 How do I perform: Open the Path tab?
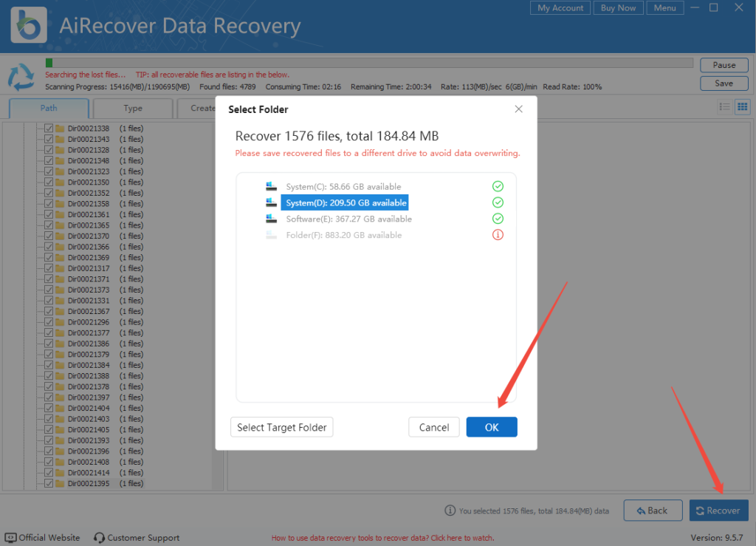(x=49, y=108)
